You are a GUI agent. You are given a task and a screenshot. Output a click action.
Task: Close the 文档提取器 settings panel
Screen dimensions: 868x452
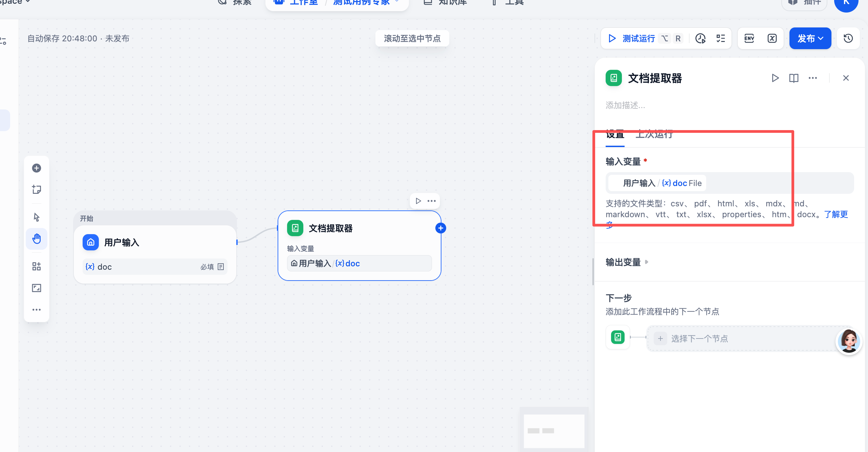pyautogui.click(x=846, y=78)
